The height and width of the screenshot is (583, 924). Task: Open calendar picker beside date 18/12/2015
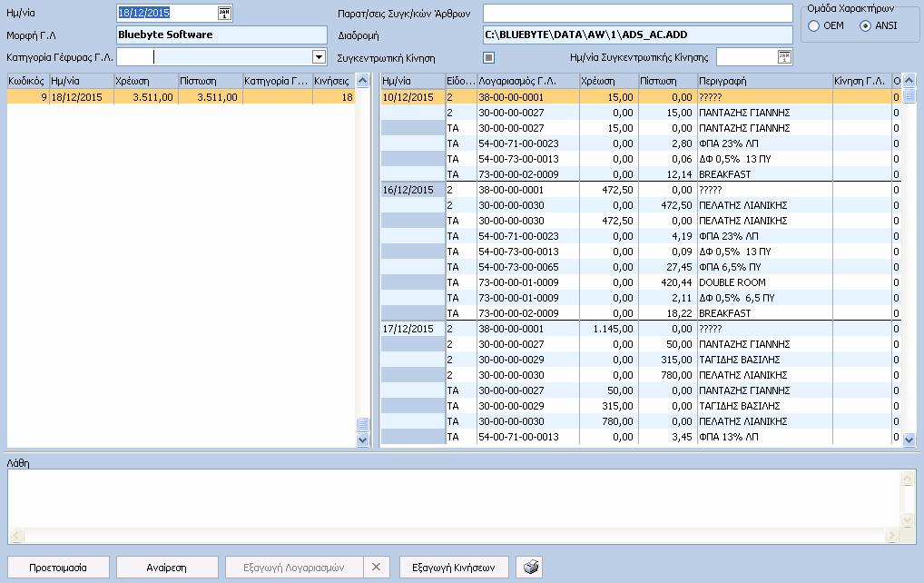[224, 13]
